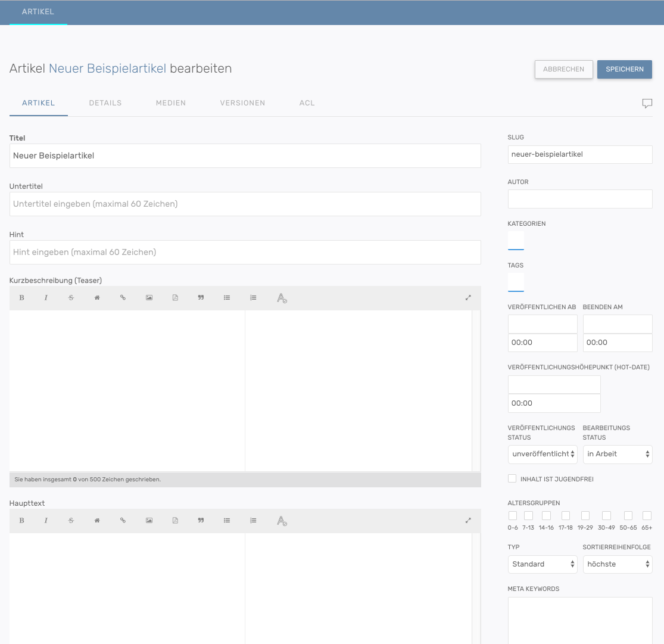Insert an image in the Kurzbeschreibung editor
Image resolution: width=664 pixels, height=644 pixels.
click(x=149, y=298)
